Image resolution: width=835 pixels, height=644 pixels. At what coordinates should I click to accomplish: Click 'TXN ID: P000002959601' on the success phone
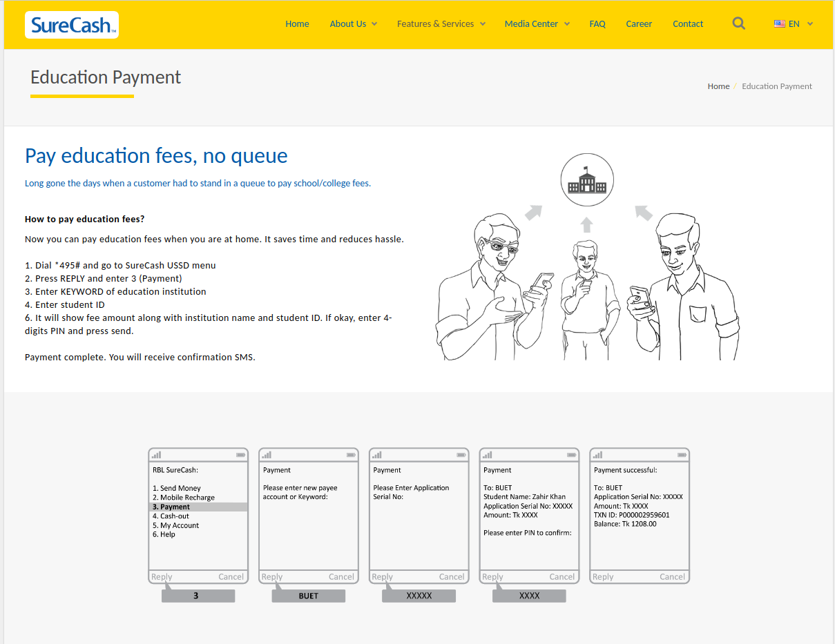pos(632,515)
